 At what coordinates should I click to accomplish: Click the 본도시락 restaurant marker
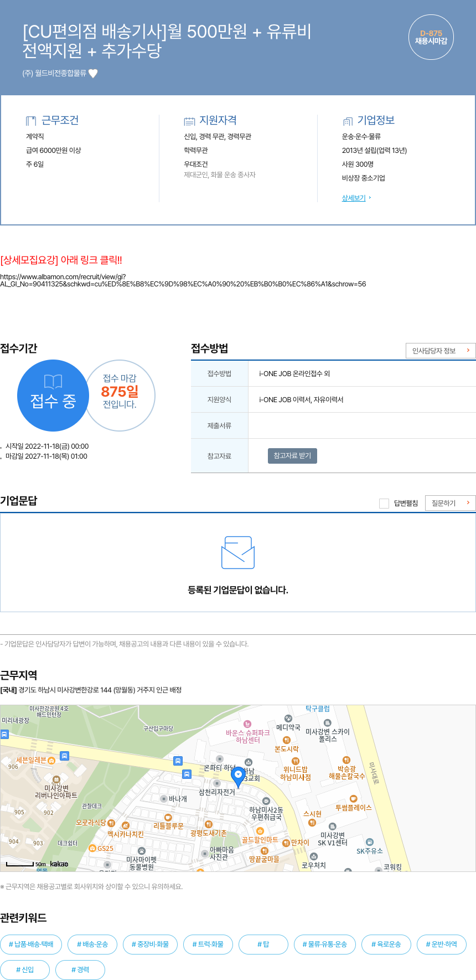tap(287, 740)
